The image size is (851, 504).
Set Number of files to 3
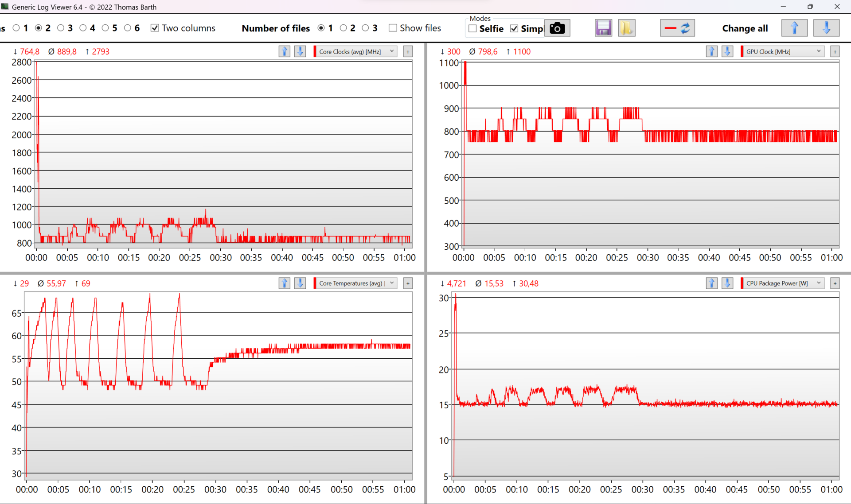click(x=365, y=28)
